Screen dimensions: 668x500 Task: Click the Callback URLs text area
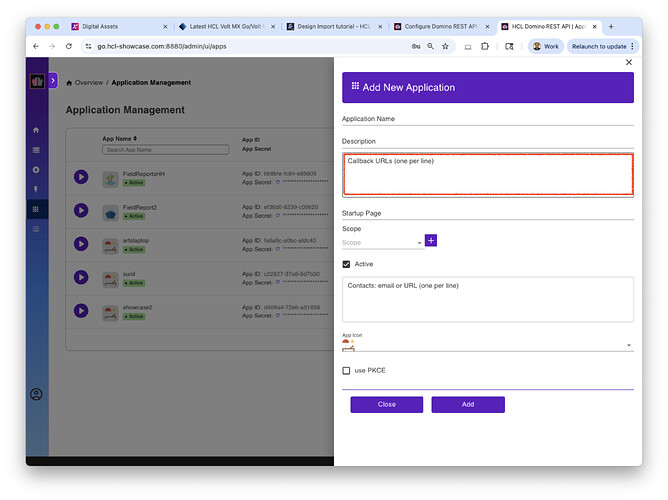488,175
